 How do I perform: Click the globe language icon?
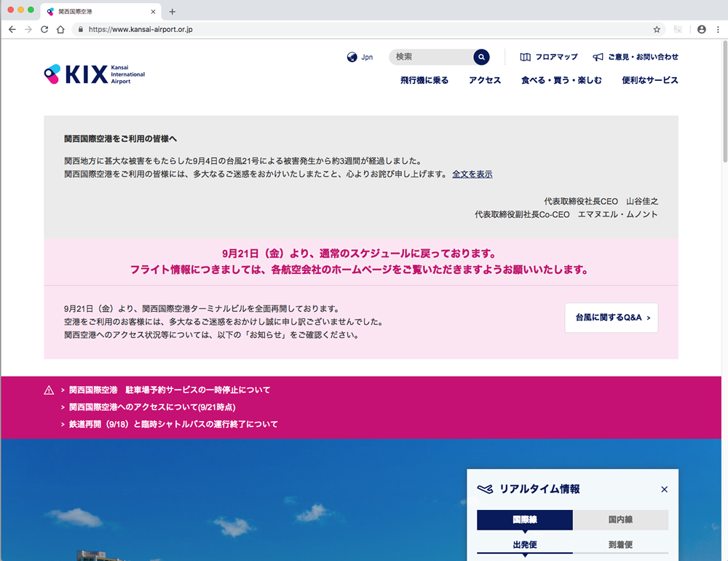pyautogui.click(x=352, y=57)
